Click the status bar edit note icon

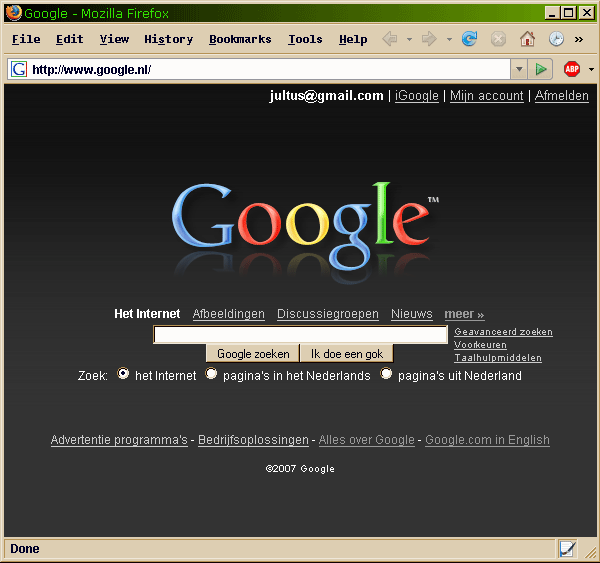click(x=567, y=549)
